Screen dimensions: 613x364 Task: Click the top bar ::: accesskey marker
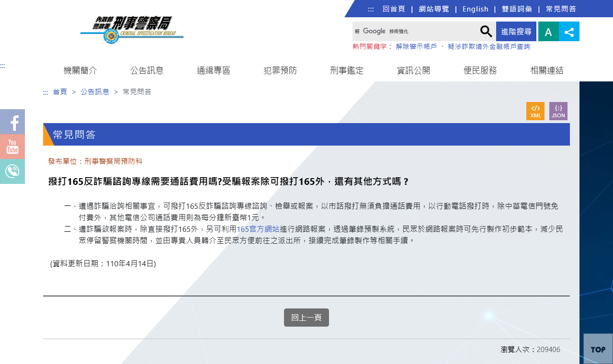[371, 9]
